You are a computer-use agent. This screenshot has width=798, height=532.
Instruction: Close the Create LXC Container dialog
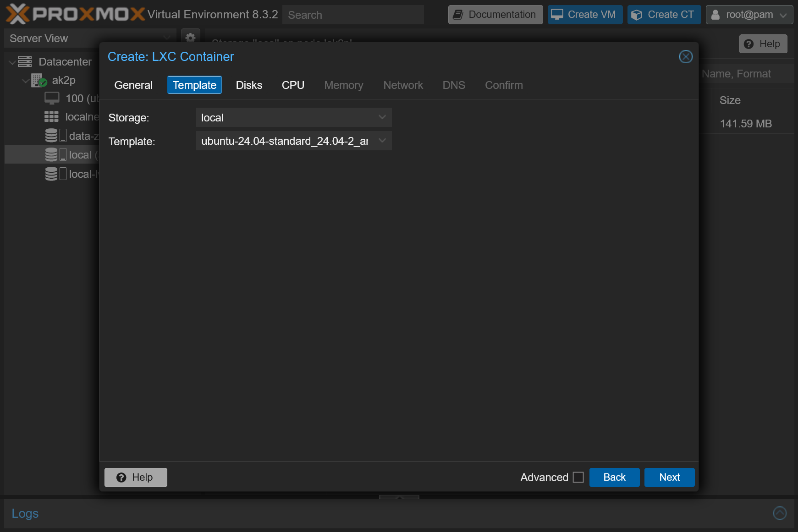[x=686, y=57]
